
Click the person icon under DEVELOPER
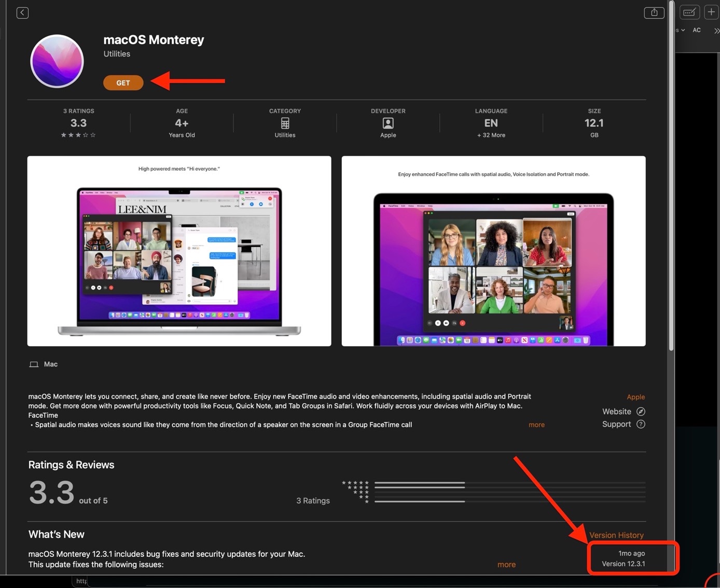point(388,123)
